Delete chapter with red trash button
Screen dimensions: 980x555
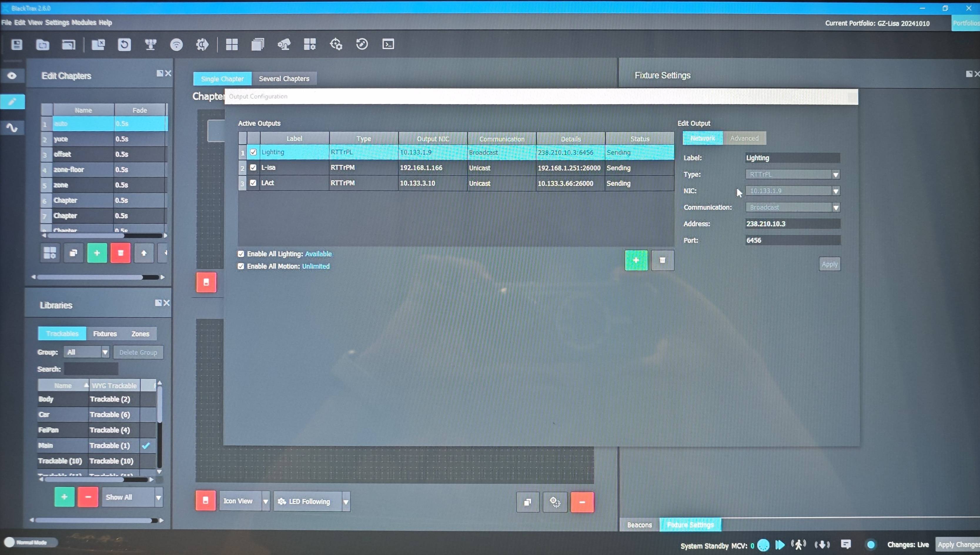pyautogui.click(x=120, y=253)
